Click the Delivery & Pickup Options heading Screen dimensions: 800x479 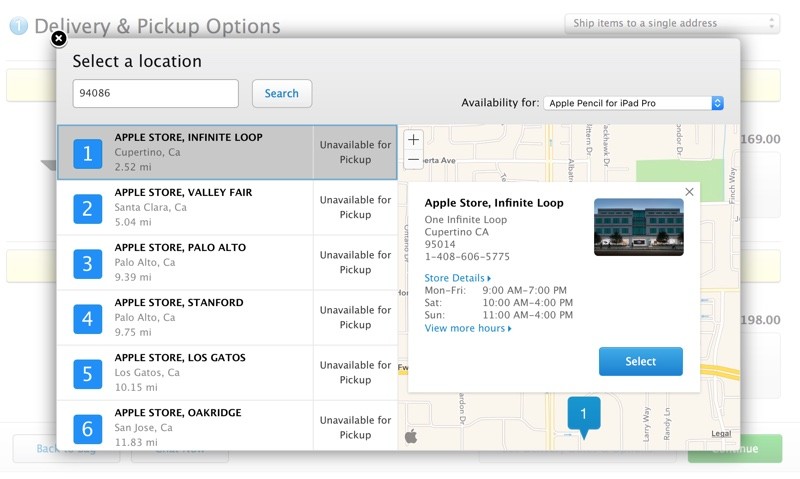(157, 26)
